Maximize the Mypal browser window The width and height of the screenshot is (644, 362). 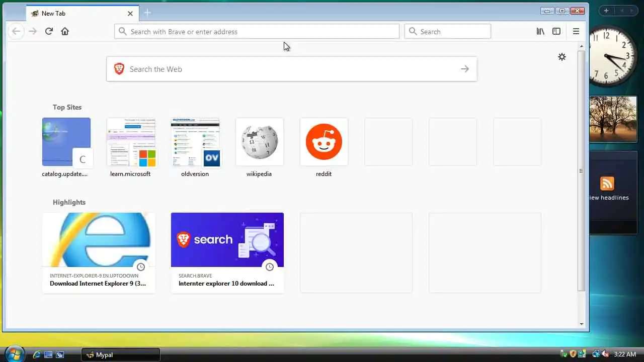pos(562,11)
